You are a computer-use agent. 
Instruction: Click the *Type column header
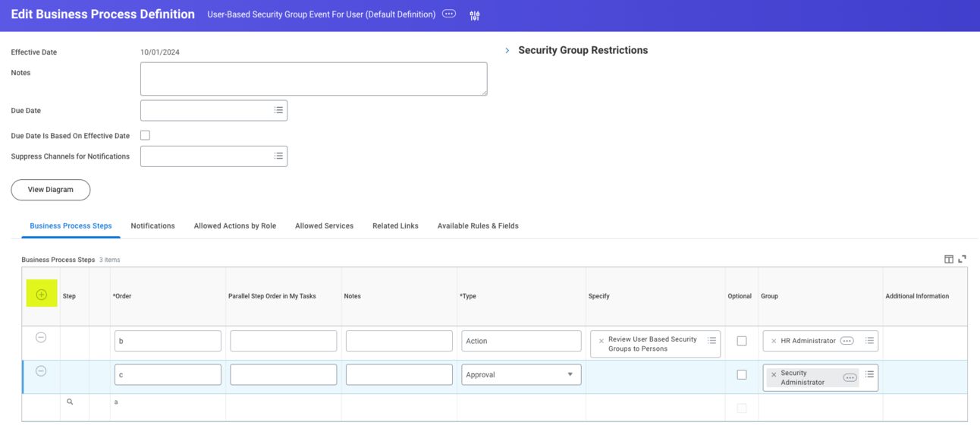tap(468, 296)
